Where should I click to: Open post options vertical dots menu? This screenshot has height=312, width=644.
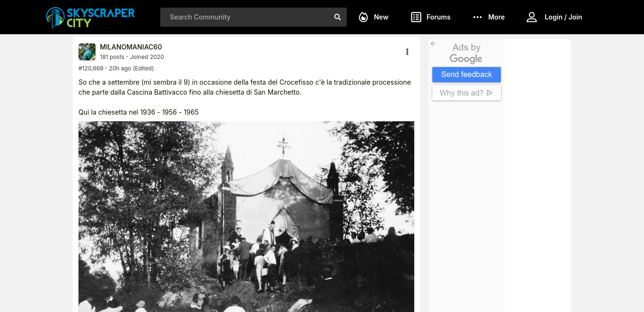coord(407,52)
